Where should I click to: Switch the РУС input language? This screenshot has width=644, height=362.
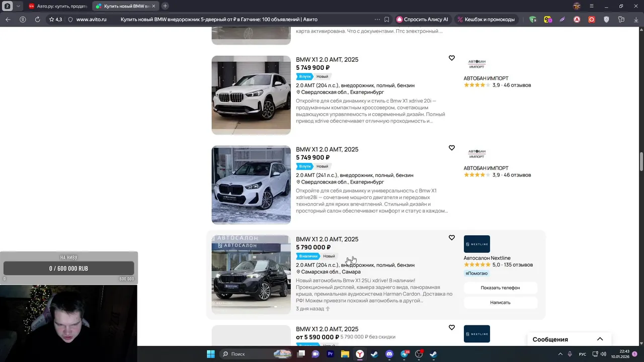(583, 354)
